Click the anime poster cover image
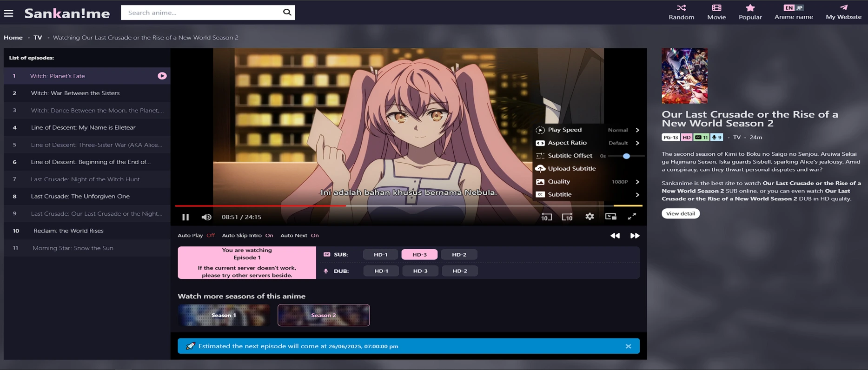868x370 pixels. (684, 76)
